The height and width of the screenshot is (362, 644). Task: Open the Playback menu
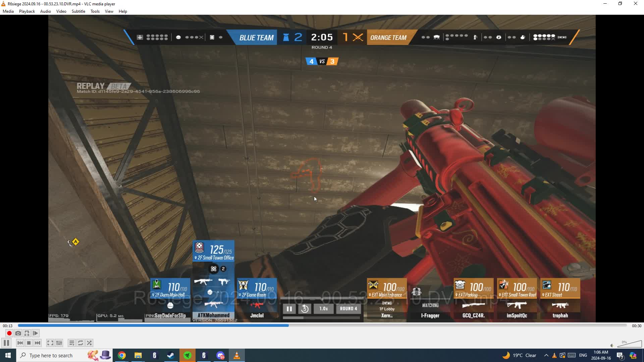(26, 11)
